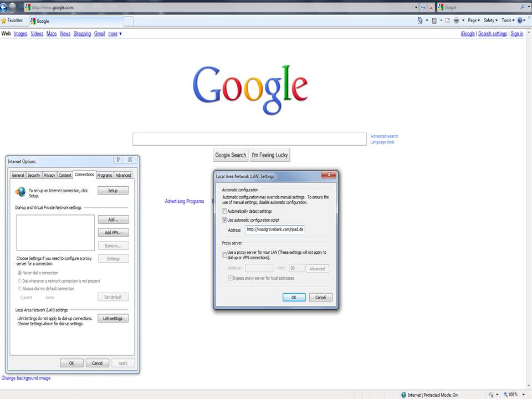Screen dimensions: 532x399
Task: Switch to the Privacy tab
Action: click(x=49, y=176)
